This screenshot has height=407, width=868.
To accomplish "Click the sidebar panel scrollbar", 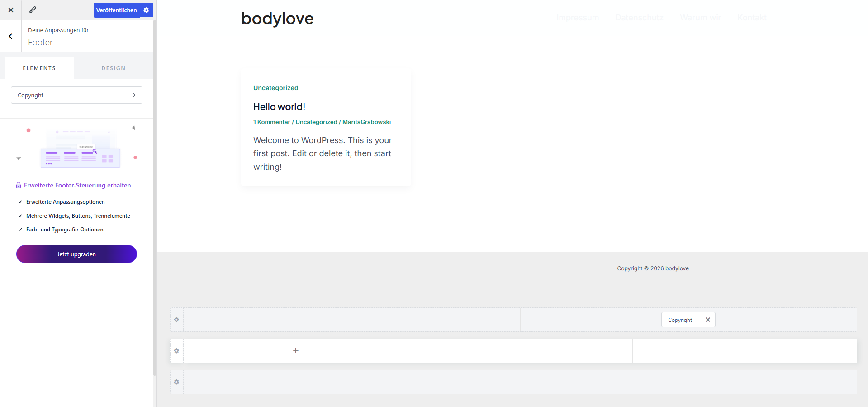I will [x=155, y=198].
